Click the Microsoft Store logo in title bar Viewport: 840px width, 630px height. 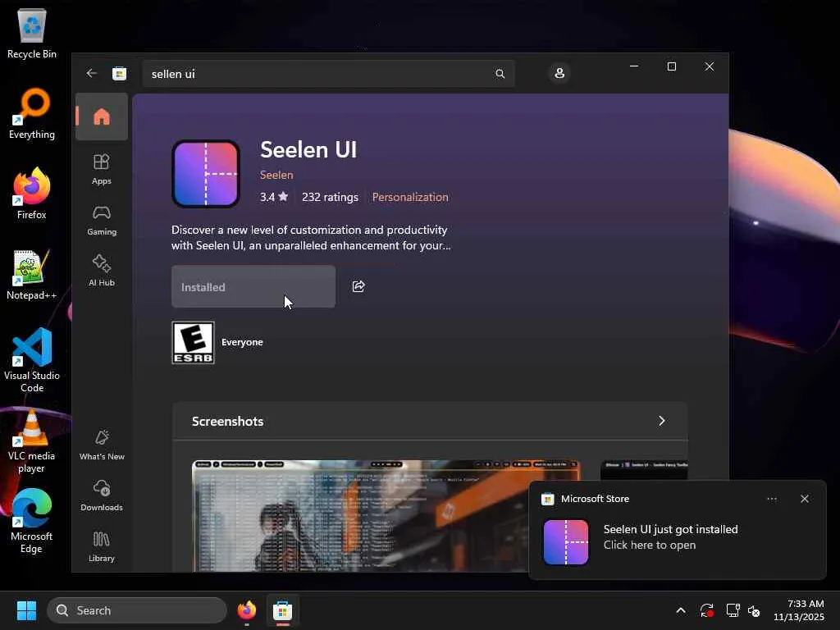point(120,73)
